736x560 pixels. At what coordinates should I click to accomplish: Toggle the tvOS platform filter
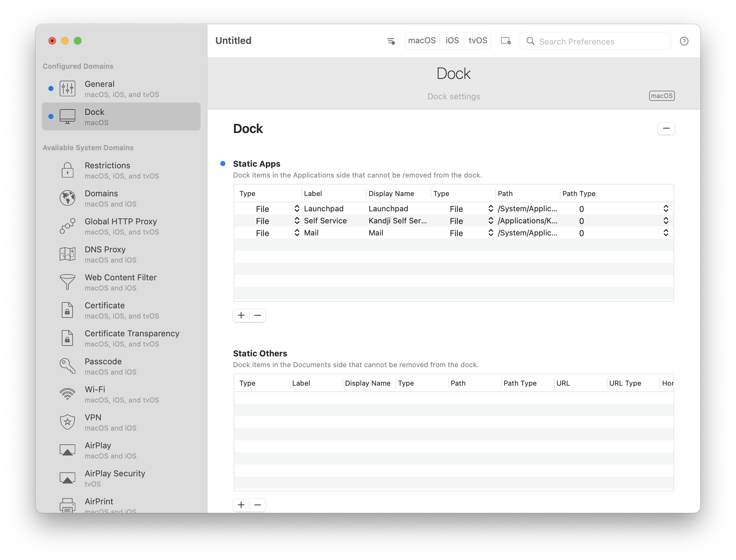(x=478, y=41)
